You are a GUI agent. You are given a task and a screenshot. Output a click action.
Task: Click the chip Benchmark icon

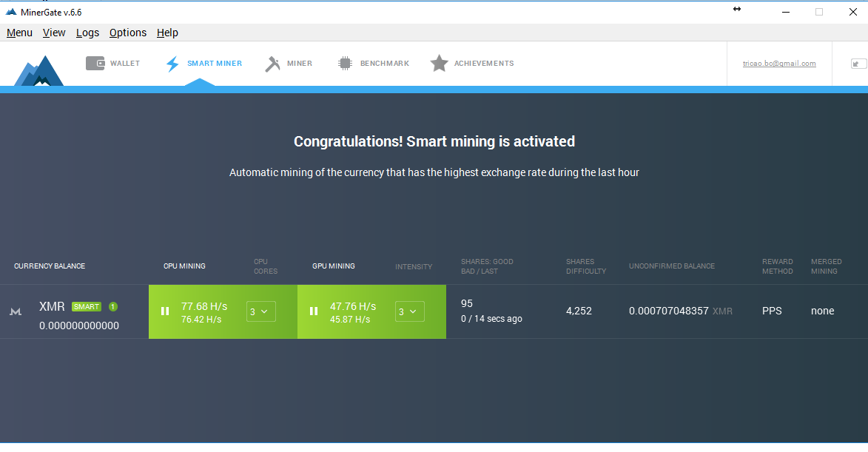click(345, 63)
